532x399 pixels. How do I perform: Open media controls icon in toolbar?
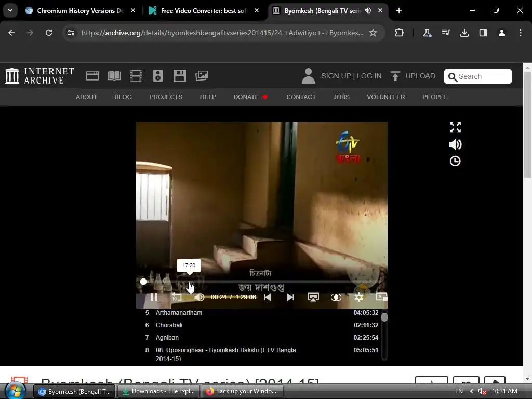[x=446, y=33]
